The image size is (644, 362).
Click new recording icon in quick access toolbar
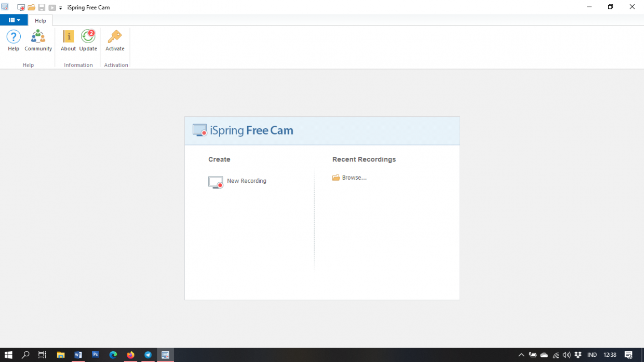(21, 7)
